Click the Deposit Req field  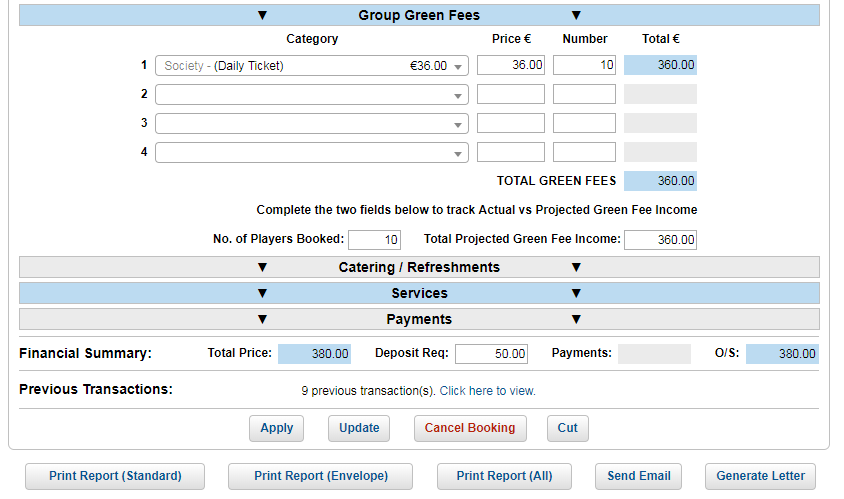(x=491, y=354)
